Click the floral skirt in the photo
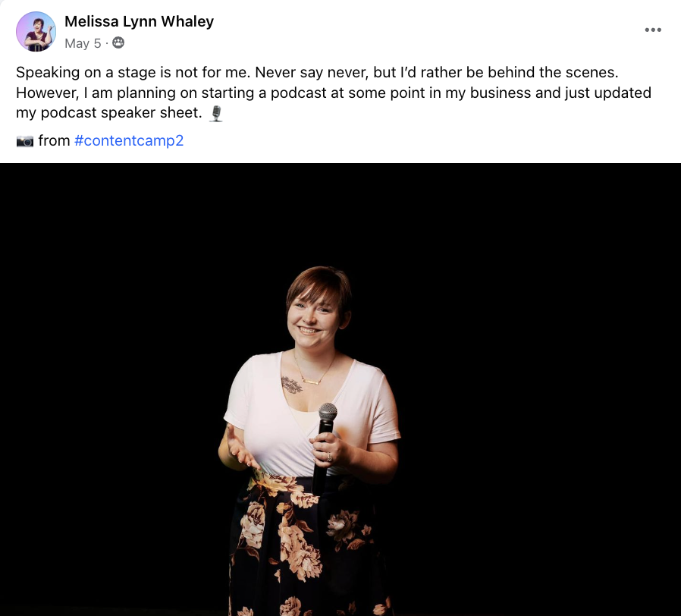The height and width of the screenshot is (616, 681). [310, 545]
